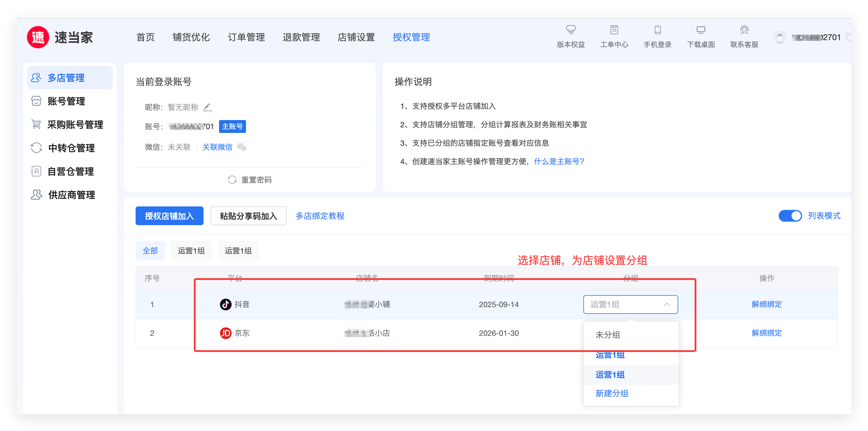
Task: Open 订单管理 in top navigation
Action: 246,37
